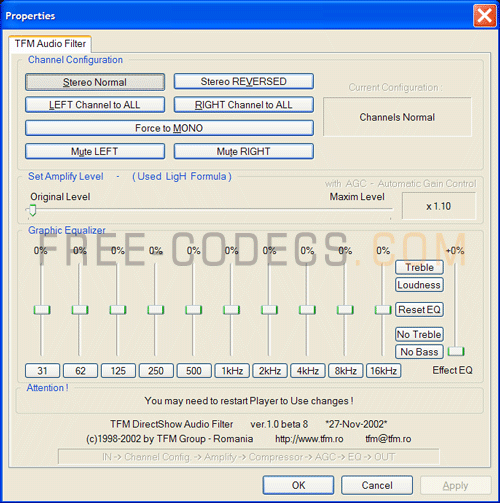Reset the equalizer with Reset EQ
500x503 pixels.
click(419, 310)
